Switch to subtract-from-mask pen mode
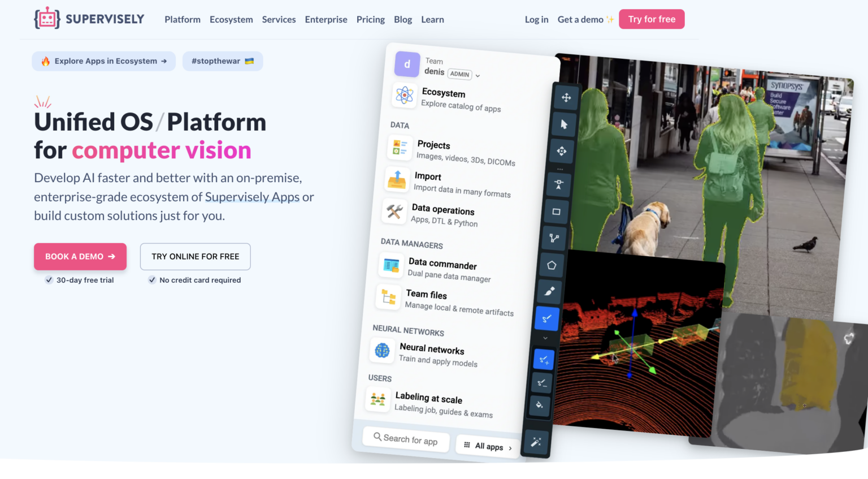This screenshot has width=868, height=479. point(541,383)
